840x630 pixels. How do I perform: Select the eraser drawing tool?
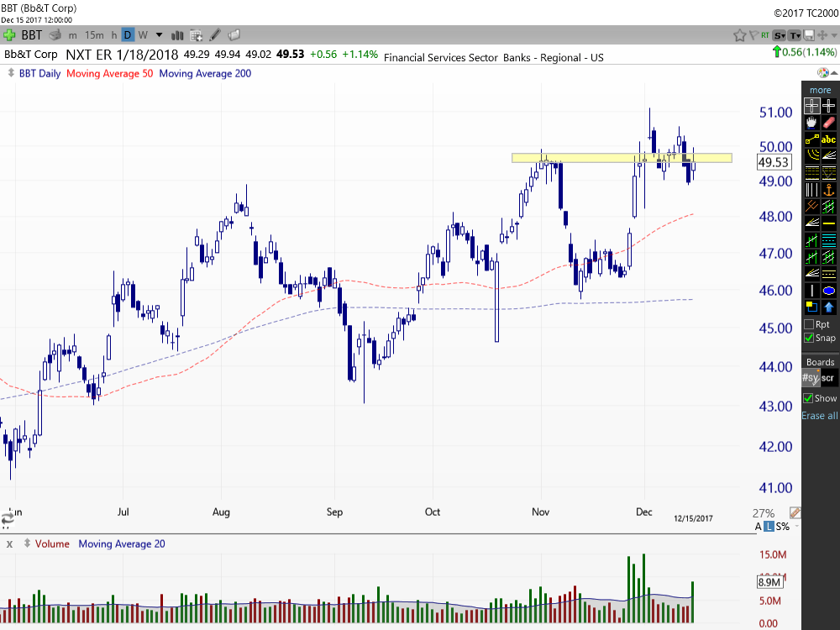(x=828, y=123)
